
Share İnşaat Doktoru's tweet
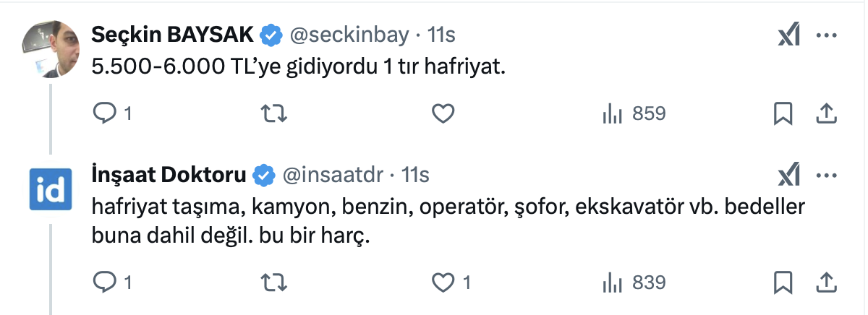(826, 282)
